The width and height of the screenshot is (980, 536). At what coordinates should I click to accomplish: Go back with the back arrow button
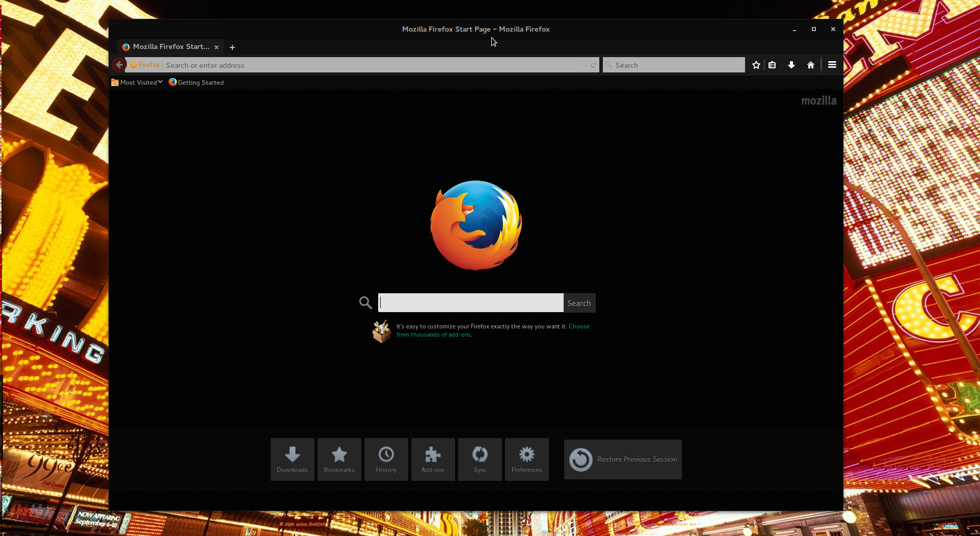click(x=119, y=65)
